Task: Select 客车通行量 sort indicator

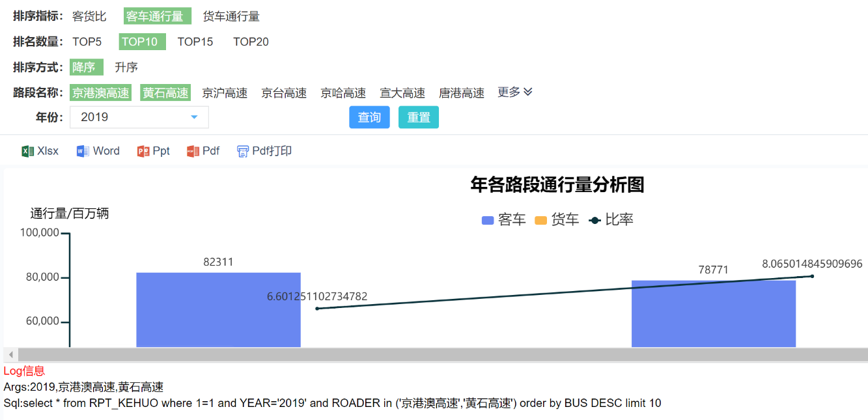Action: click(157, 16)
